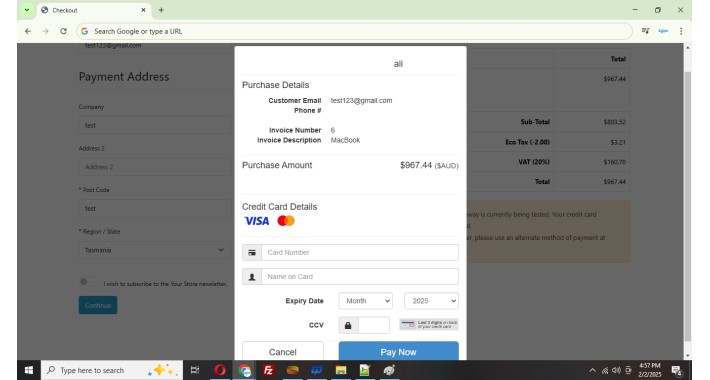Click the Company field containing test
This screenshot has height=380, width=710.
coord(154,125)
